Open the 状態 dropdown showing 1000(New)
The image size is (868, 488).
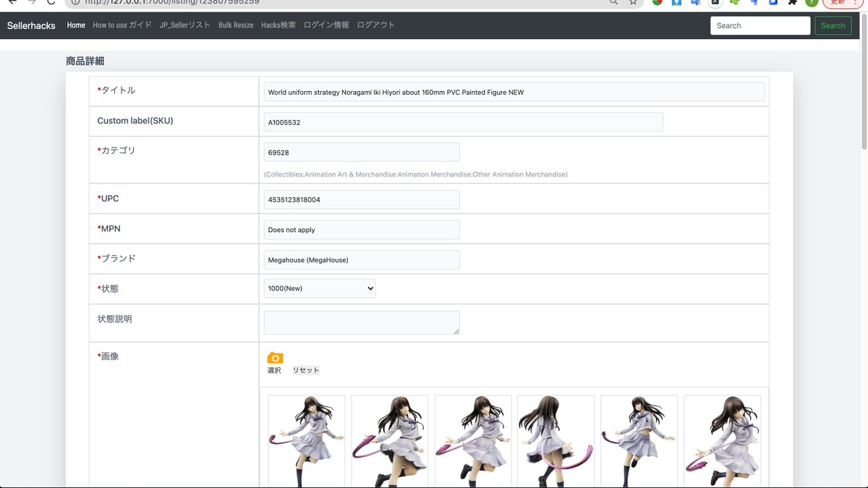point(320,288)
